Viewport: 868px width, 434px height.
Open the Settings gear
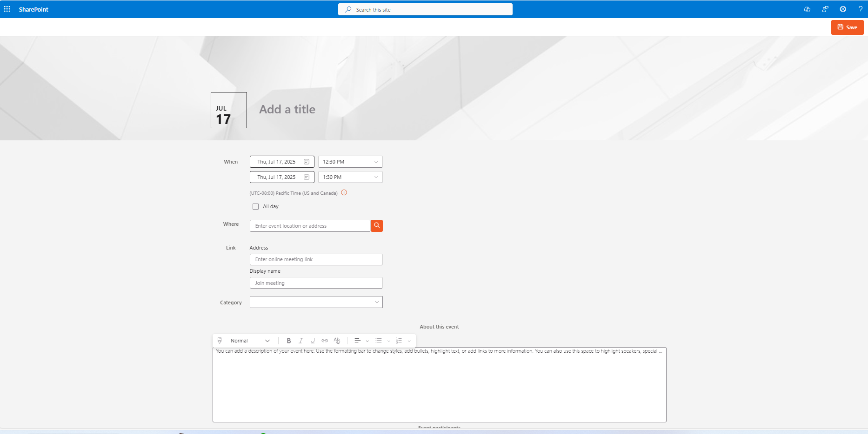(x=843, y=9)
